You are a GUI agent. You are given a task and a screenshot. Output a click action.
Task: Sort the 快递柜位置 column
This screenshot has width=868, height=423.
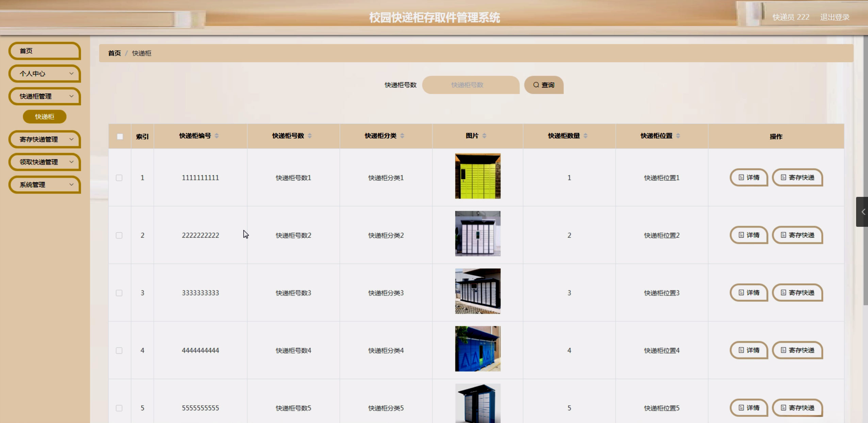tap(678, 136)
